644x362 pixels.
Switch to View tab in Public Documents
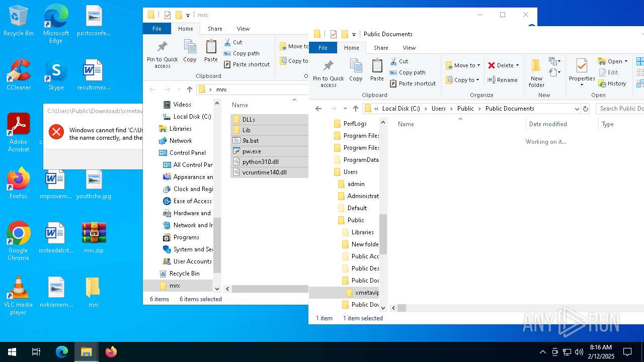(x=409, y=48)
